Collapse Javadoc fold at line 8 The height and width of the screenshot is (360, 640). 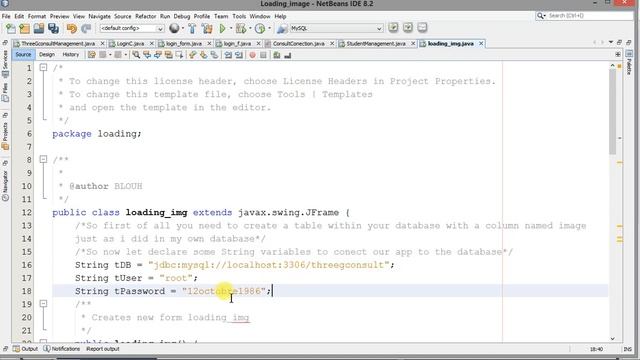coord(43,159)
